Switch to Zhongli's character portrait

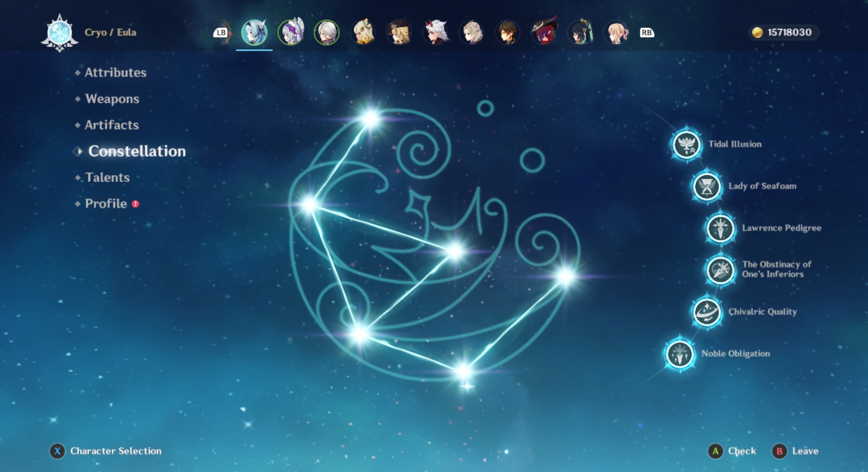508,32
